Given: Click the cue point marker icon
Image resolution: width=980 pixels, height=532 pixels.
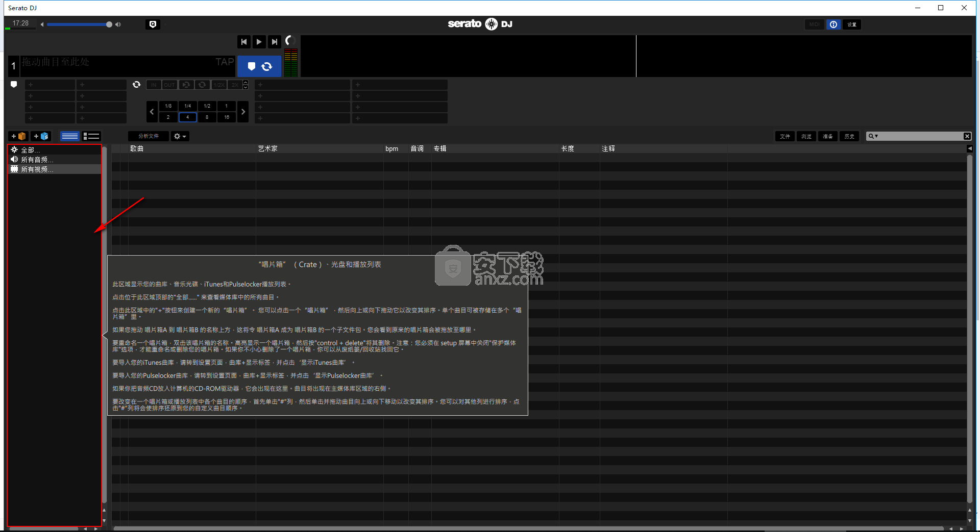Looking at the screenshot, I should (14, 85).
